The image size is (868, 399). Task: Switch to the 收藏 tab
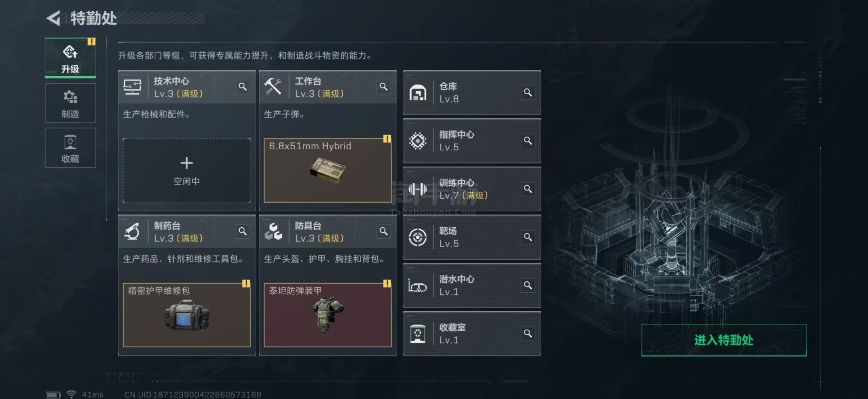(71, 148)
